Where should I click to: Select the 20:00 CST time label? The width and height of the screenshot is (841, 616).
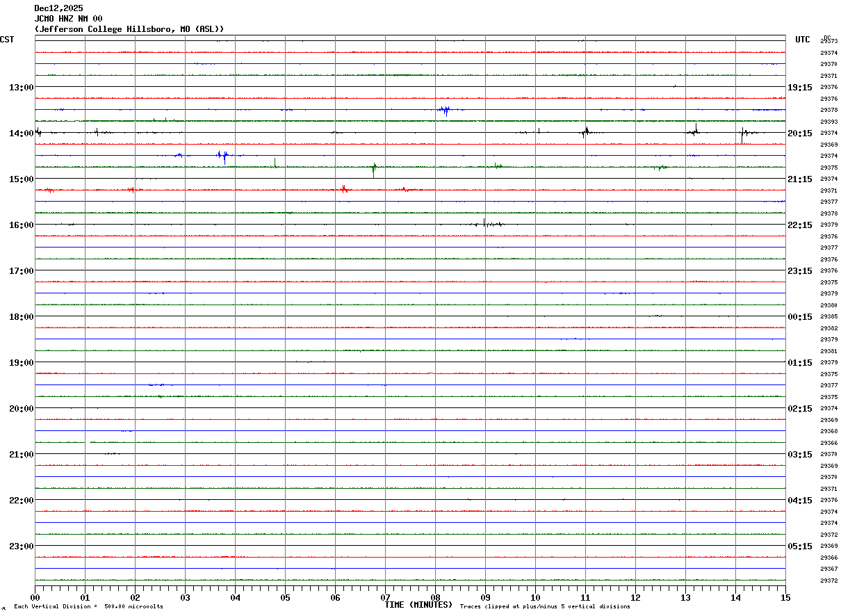pos(21,409)
